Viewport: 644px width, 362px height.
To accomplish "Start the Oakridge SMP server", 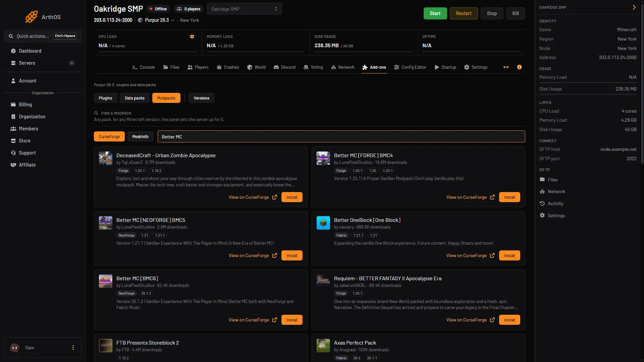I will (435, 13).
